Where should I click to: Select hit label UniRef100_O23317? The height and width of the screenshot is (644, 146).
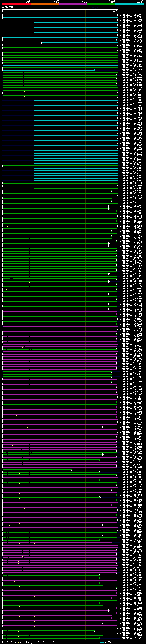[x=131, y=70]
